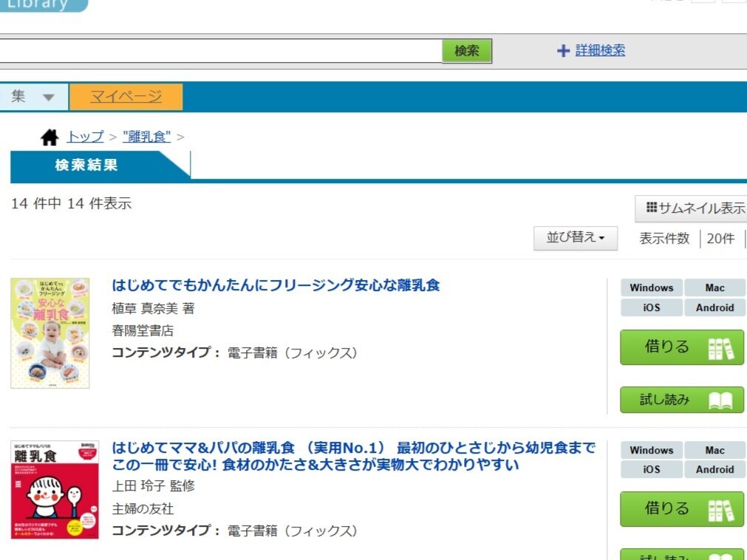Viewport: 747px width, 560px height.
Task: Click the green 検索 search button
Action: pyautogui.click(x=466, y=51)
